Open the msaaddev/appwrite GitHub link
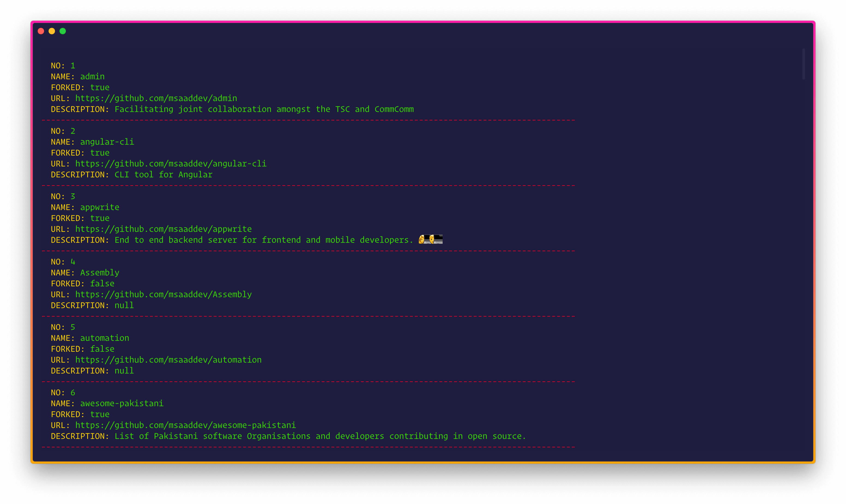The width and height of the screenshot is (846, 504). (163, 229)
